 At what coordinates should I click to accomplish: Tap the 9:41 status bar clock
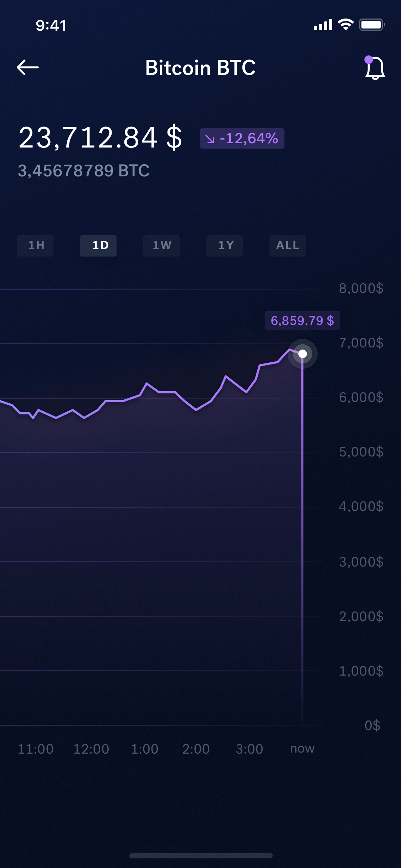tap(51, 25)
